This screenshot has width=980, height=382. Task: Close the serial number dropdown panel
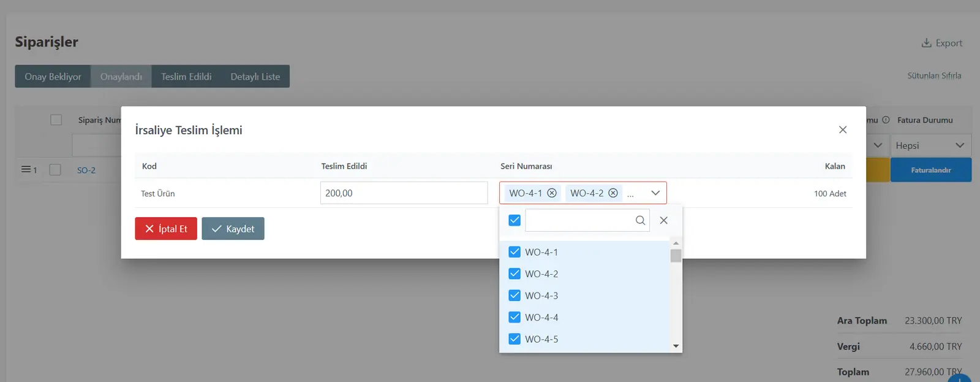(664, 220)
